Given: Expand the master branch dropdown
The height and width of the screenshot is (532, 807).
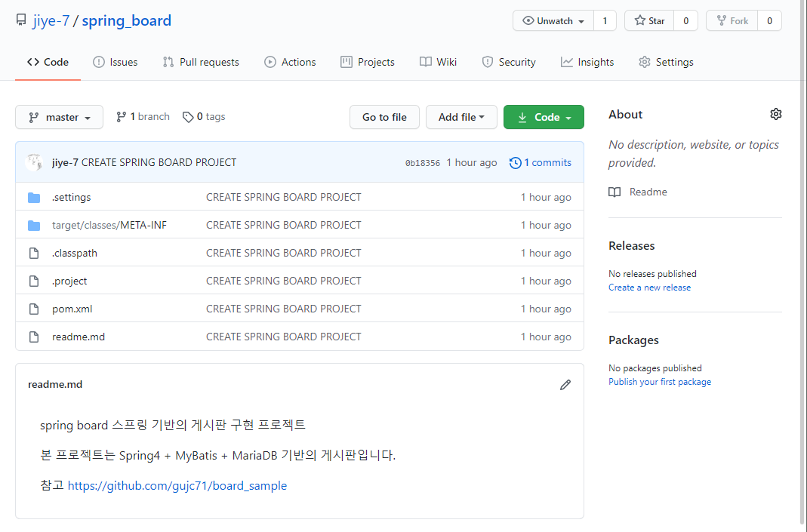Looking at the screenshot, I should point(59,117).
